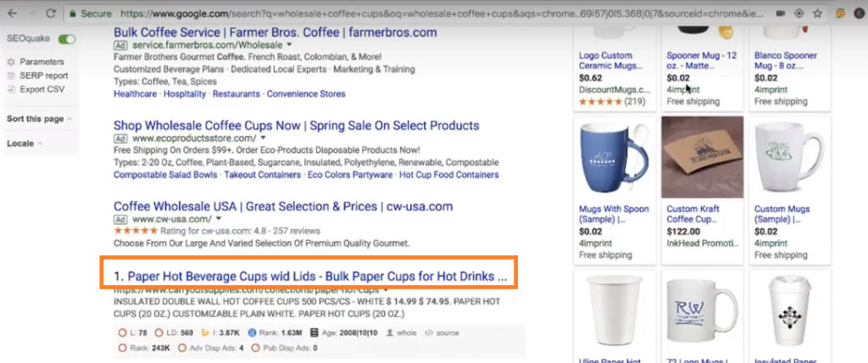Click the RW logo mug product image

(702, 311)
